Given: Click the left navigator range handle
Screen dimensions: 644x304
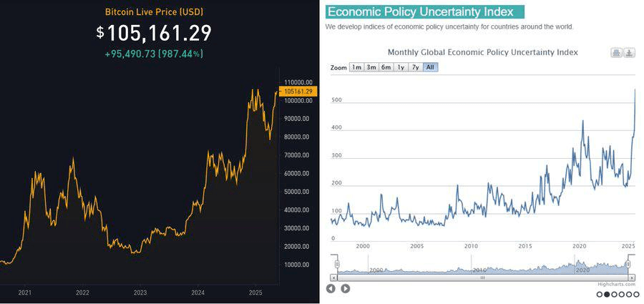Looking at the screenshot, I should pos(337,265).
